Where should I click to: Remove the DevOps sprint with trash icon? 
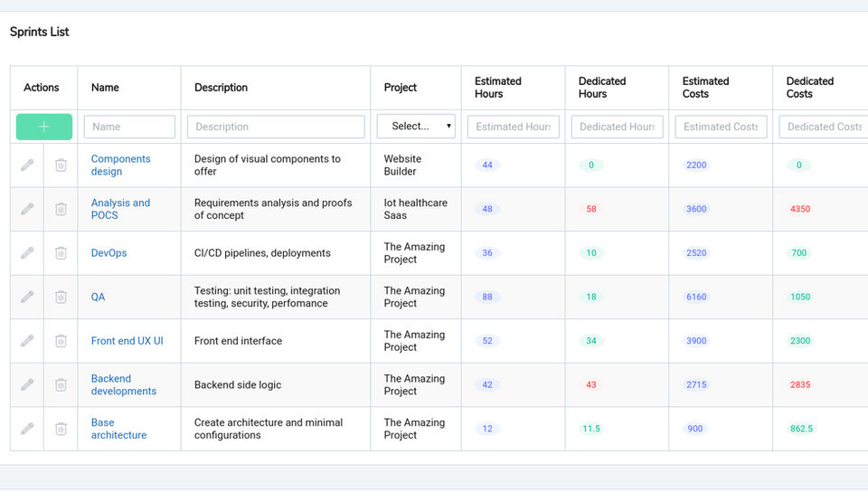pyautogui.click(x=61, y=253)
